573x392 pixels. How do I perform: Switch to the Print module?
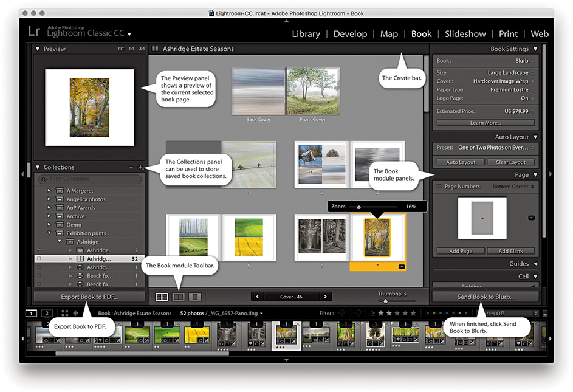click(508, 34)
